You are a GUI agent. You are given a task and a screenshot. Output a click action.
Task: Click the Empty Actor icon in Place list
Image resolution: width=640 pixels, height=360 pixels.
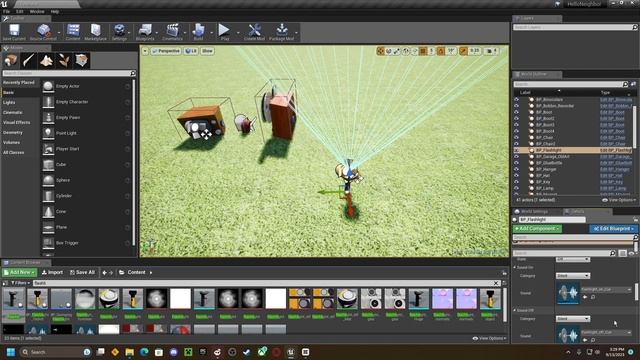click(x=48, y=86)
